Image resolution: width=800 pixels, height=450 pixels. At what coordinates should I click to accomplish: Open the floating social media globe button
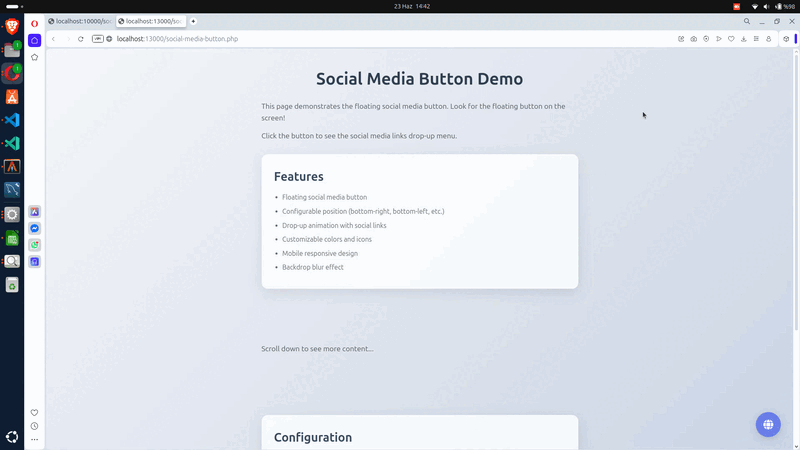(768, 424)
